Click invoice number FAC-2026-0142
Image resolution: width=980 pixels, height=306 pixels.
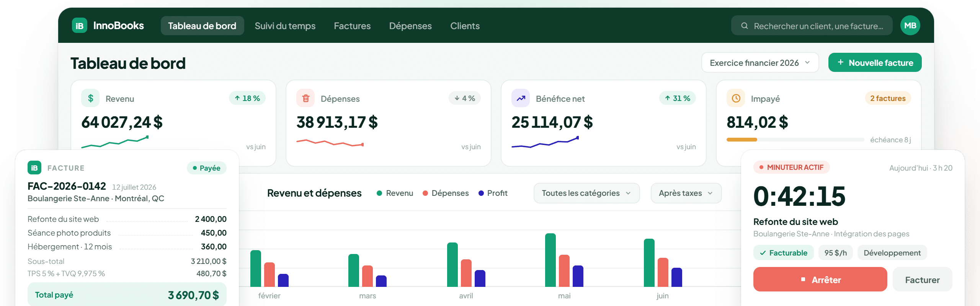pos(67,186)
